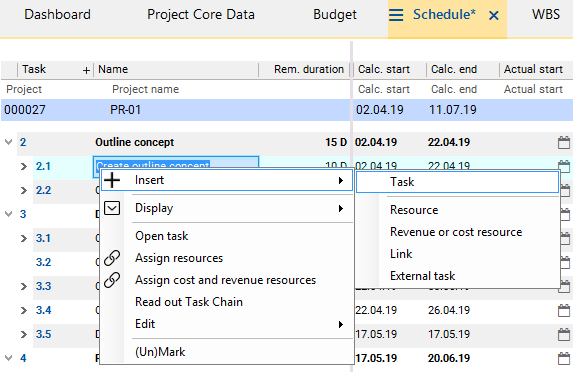
Task: Insert a Resource from submenu
Action: 414,210
